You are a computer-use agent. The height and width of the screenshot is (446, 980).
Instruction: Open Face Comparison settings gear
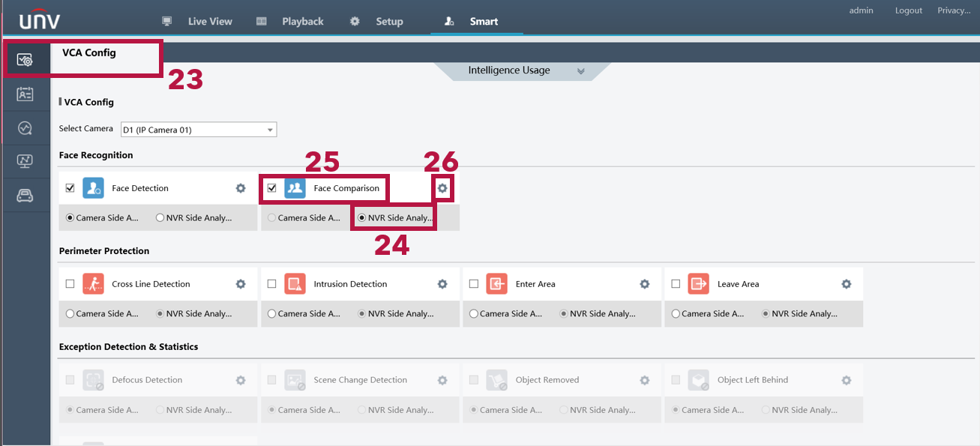(x=442, y=188)
